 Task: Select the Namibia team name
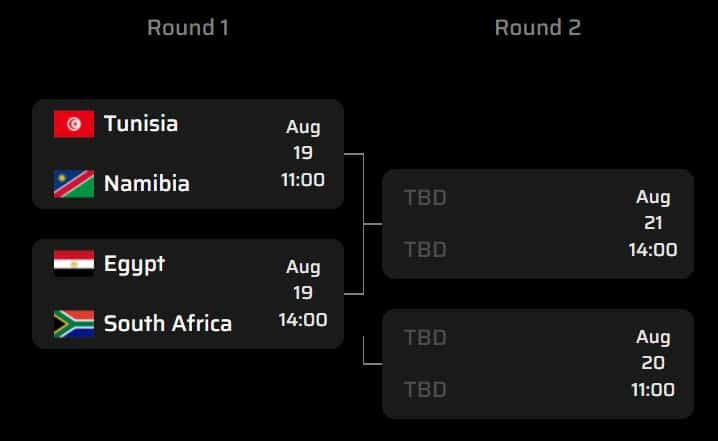pos(147,184)
